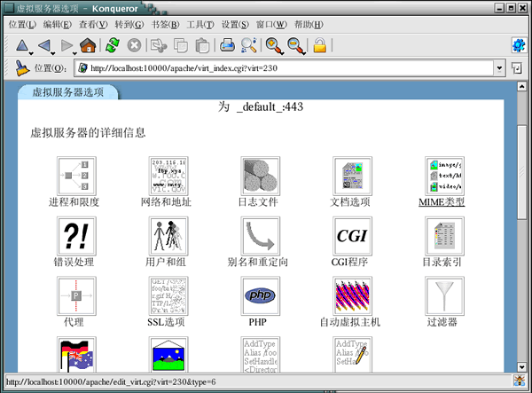This screenshot has width=532, height=393.
Task: Click the Cut toolbar icon
Action: pos(159,45)
